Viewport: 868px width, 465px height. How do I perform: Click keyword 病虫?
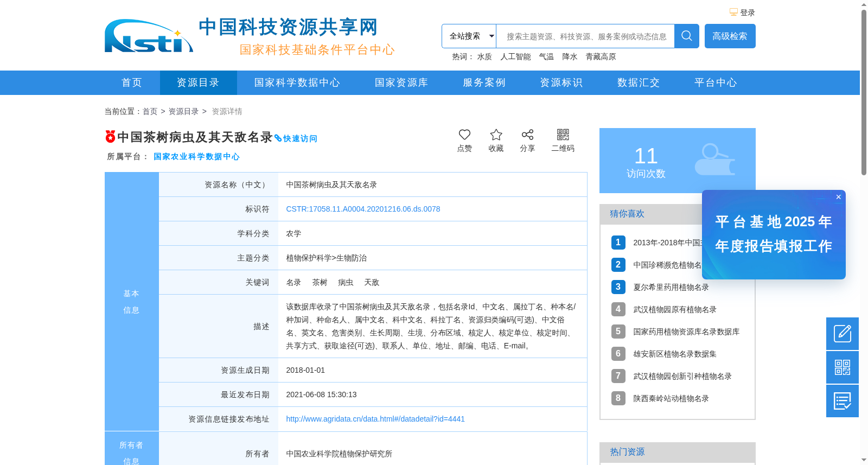coord(346,282)
